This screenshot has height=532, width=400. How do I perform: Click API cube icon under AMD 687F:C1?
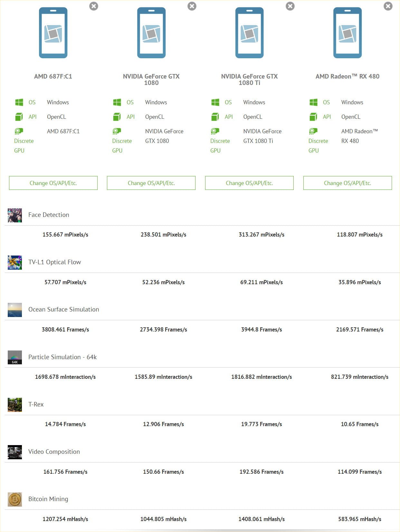19,117
